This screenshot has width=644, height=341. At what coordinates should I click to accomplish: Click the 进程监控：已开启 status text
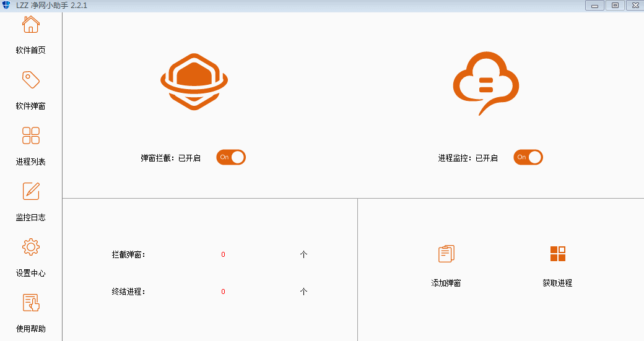pyautogui.click(x=468, y=158)
